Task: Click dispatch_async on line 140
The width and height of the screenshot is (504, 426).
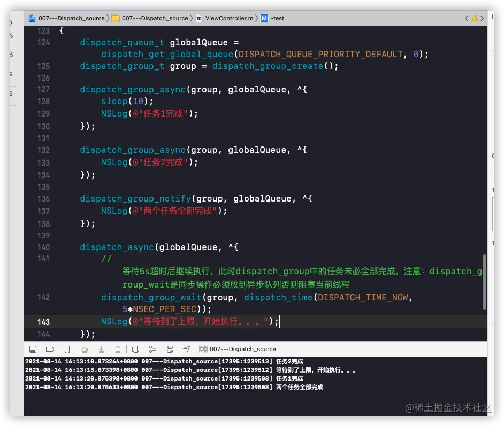Action: pos(117,247)
